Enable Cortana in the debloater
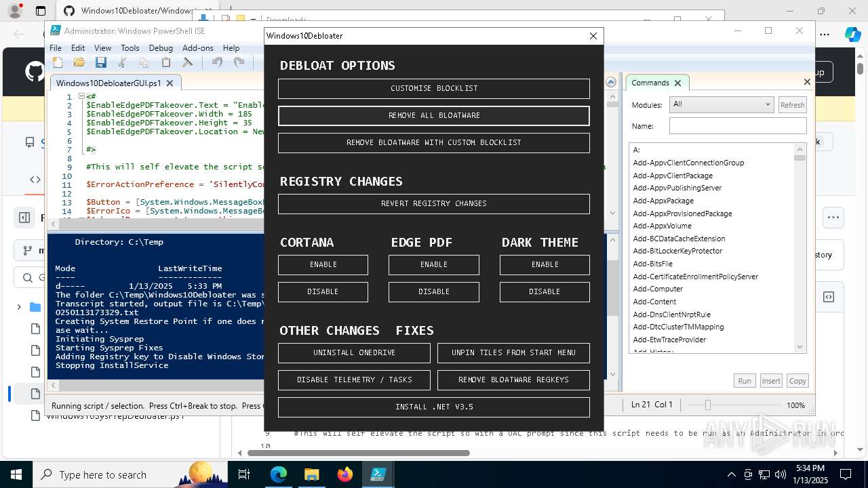Screen dimensions: 868x488 pos(323,264)
